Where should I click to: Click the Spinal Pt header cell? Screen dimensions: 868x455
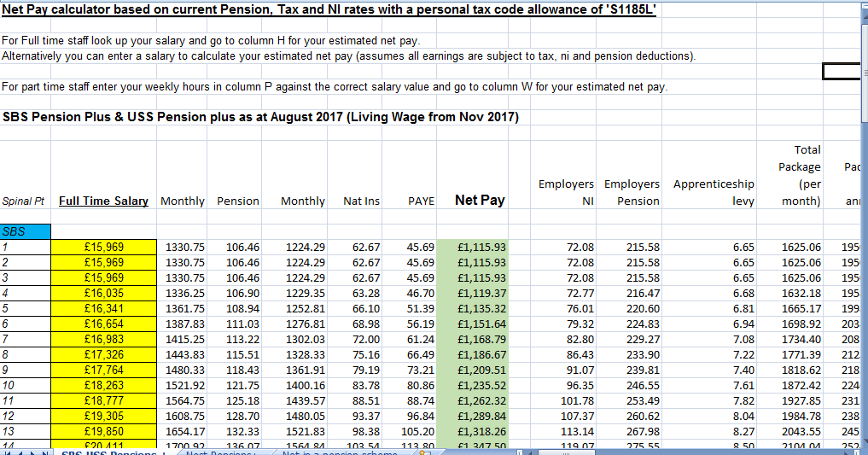coord(24,201)
